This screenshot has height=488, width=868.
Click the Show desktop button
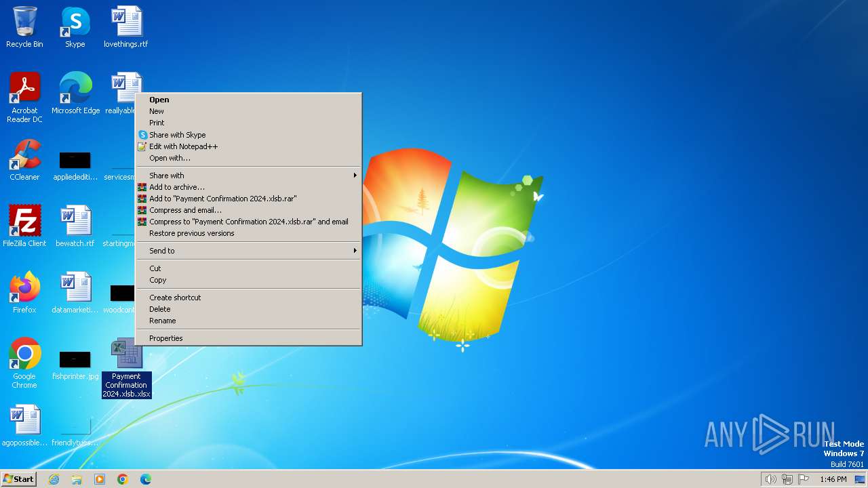point(860,479)
